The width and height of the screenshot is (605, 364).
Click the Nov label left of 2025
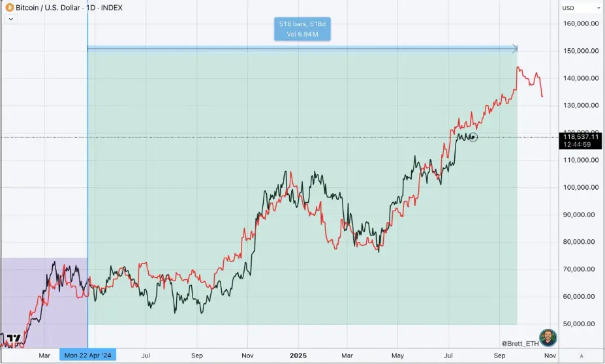pos(248,356)
